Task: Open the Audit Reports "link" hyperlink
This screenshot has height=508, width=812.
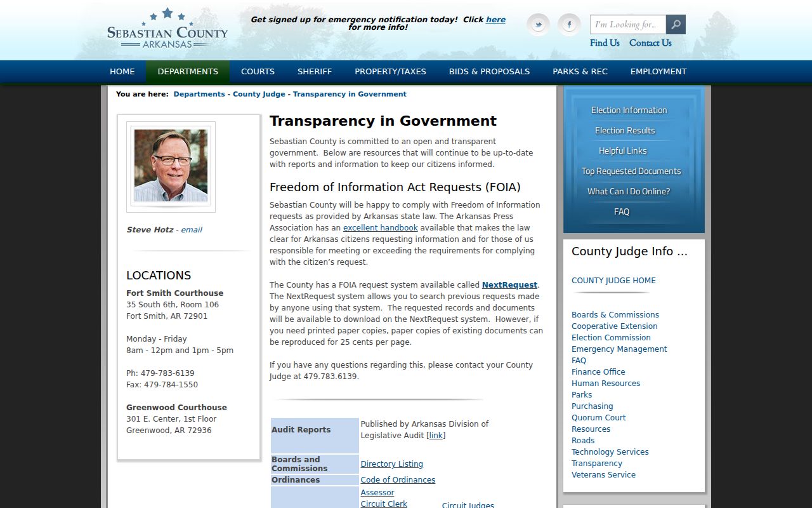Action: tap(436, 436)
